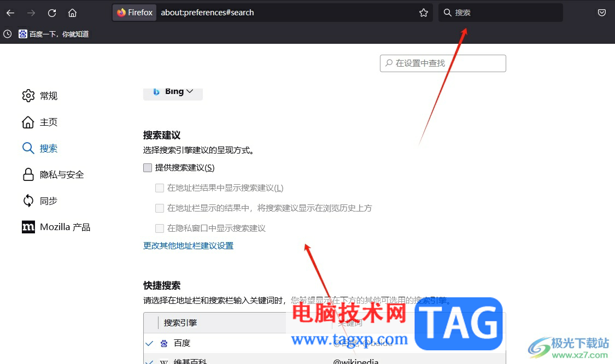Image resolution: width=615 pixels, height=364 pixels.
Task: Open the 百度一下，你就知道 bookmark
Action: click(54, 34)
